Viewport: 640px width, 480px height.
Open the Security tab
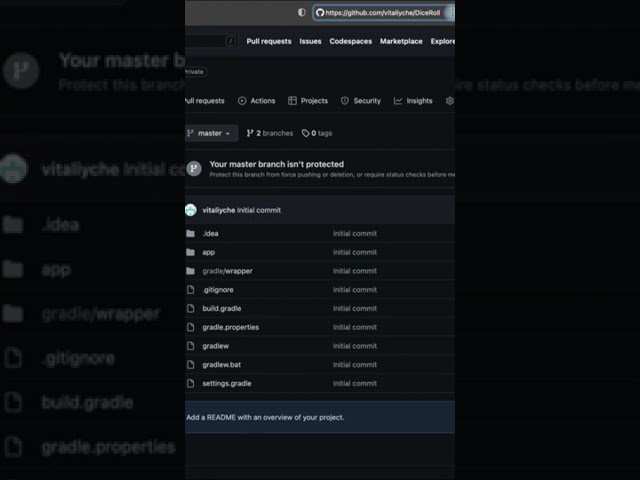(361, 101)
